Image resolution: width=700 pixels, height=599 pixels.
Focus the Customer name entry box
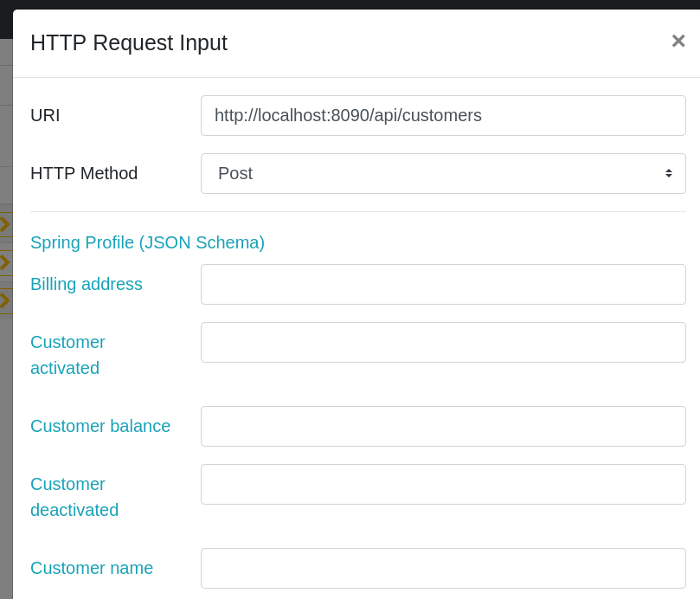pyautogui.click(x=443, y=568)
